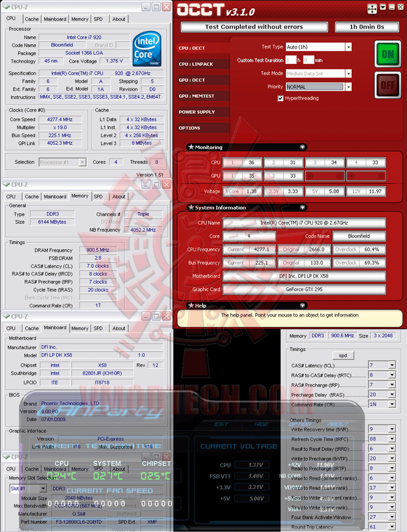
Task: Switch to the SPD tab in top CPU-Z window
Action: 98,19
